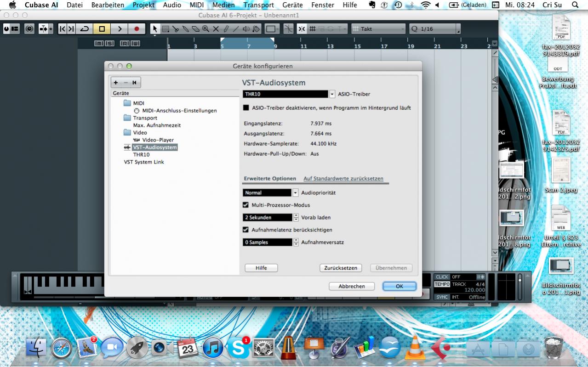Select the THR10 device entry in tree
This screenshot has height=367, width=588.
tap(141, 155)
